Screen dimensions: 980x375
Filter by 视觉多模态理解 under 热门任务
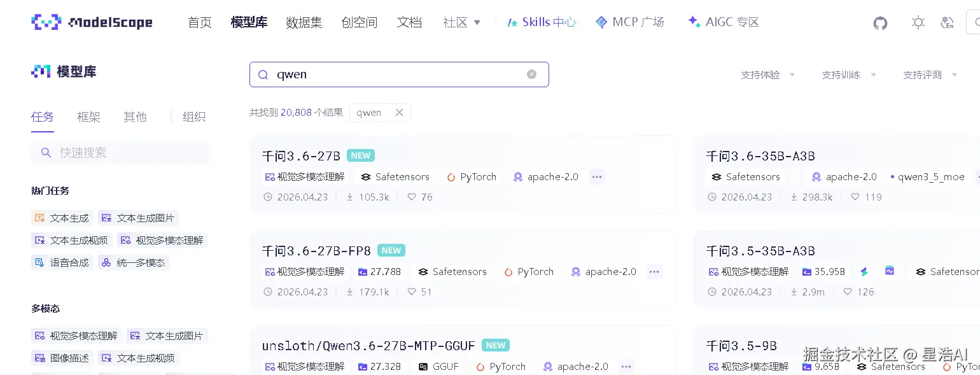162,241
